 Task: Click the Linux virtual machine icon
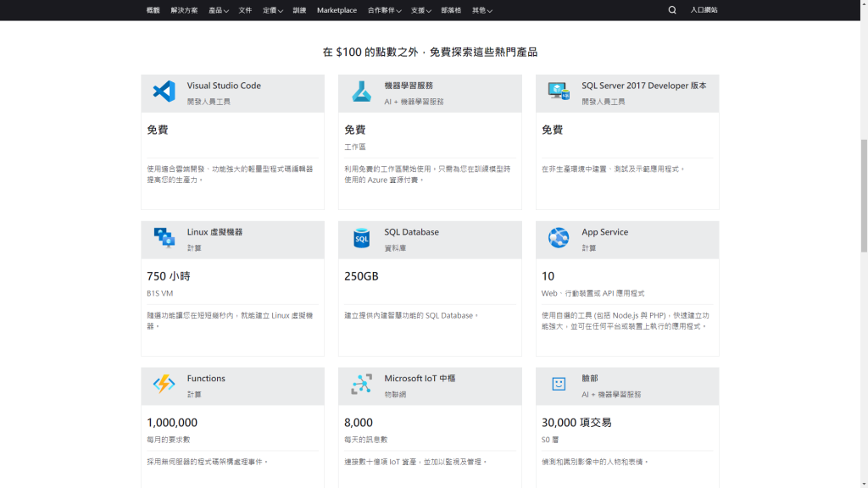click(x=164, y=238)
